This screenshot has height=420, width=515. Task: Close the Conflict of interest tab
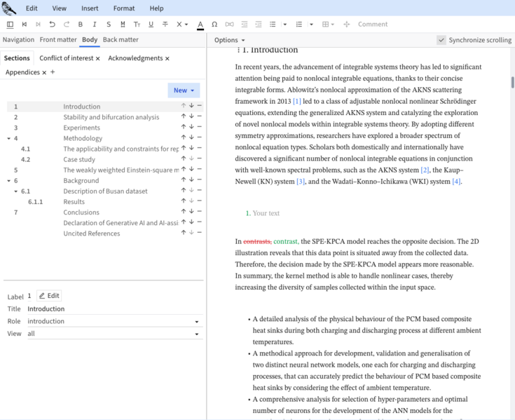point(97,58)
